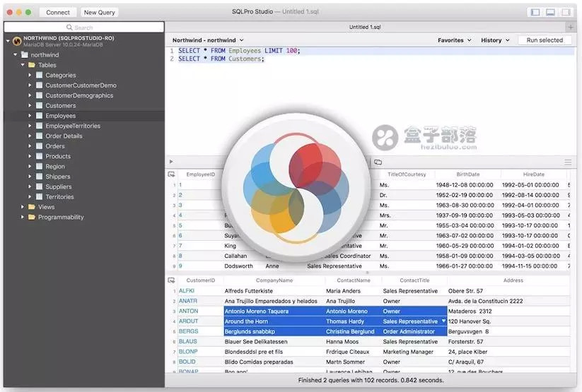Click the result message bubble icon
Screen dimensions: 582x392
[378, 162]
